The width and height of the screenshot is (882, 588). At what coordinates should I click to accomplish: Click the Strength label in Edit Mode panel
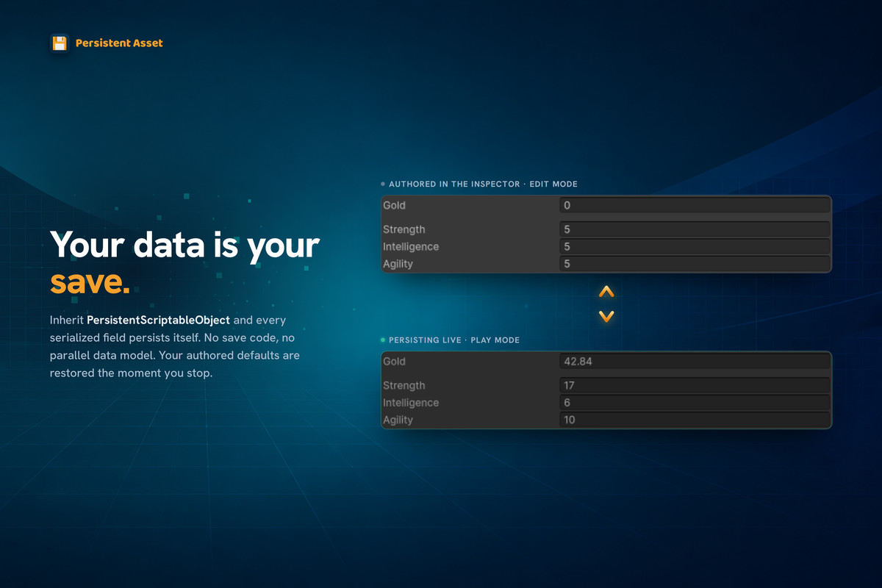click(404, 229)
